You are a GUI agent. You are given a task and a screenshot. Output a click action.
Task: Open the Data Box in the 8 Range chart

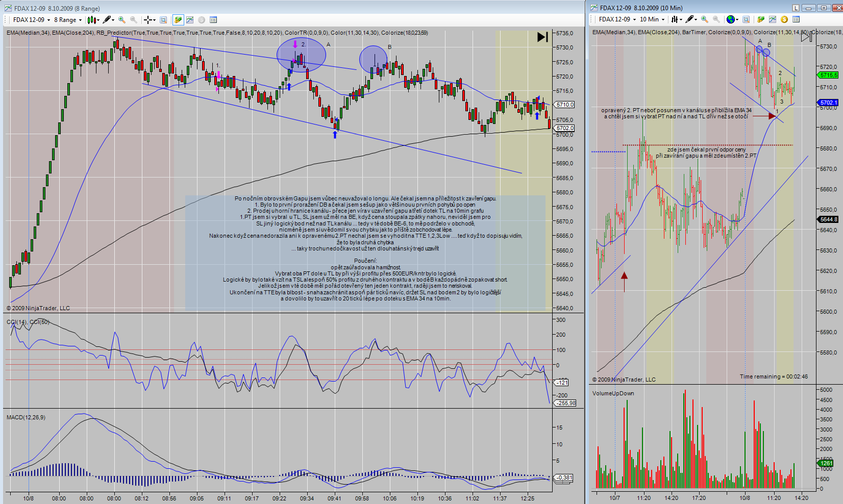pos(163,20)
